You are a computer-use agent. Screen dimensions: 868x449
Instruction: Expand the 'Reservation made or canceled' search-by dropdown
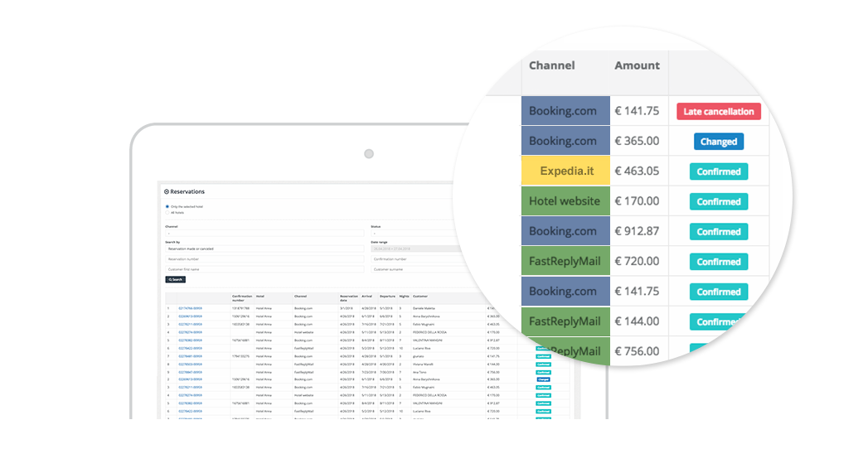point(264,249)
